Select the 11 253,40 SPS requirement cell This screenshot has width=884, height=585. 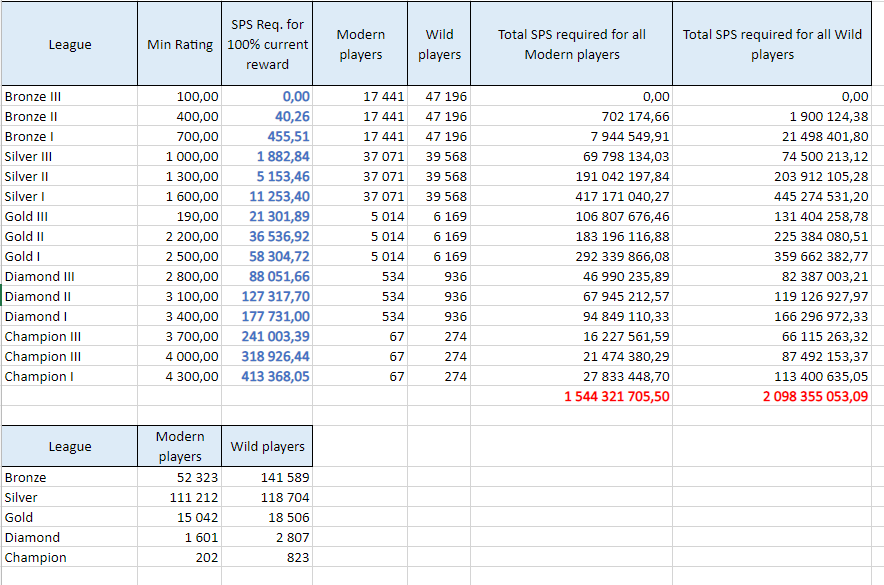click(267, 196)
